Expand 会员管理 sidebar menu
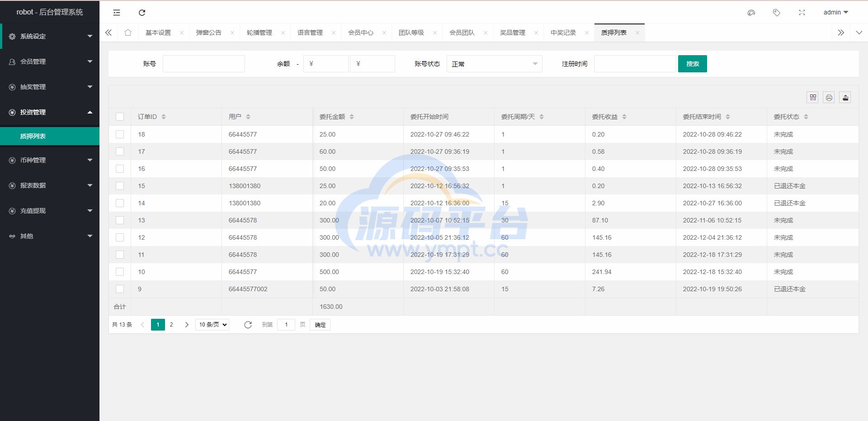This screenshot has height=421, width=868. [x=50, y=61]
